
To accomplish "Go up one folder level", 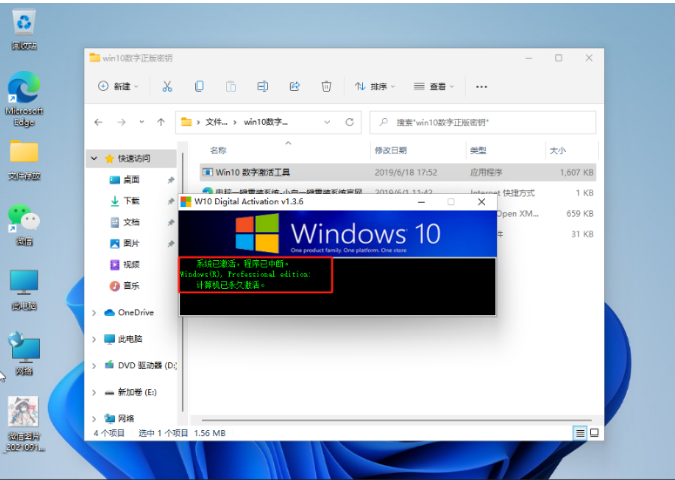I will click(x=161, y=122).
